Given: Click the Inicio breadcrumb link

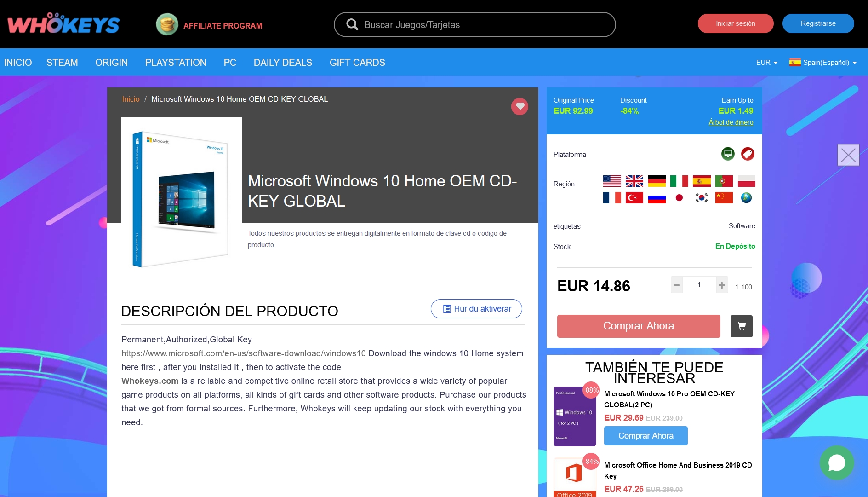Looking at the screenshot, I should 131,99.
